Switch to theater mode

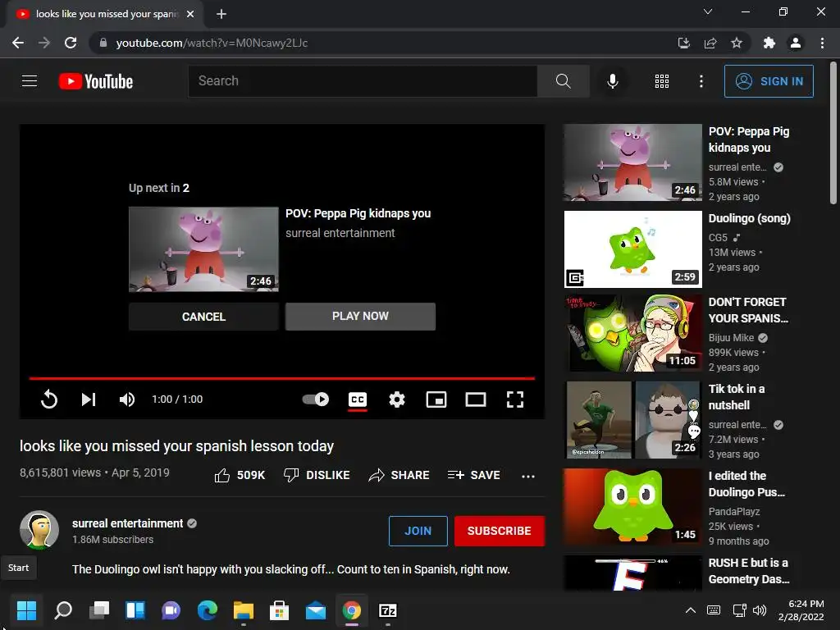tap(475, 399)
